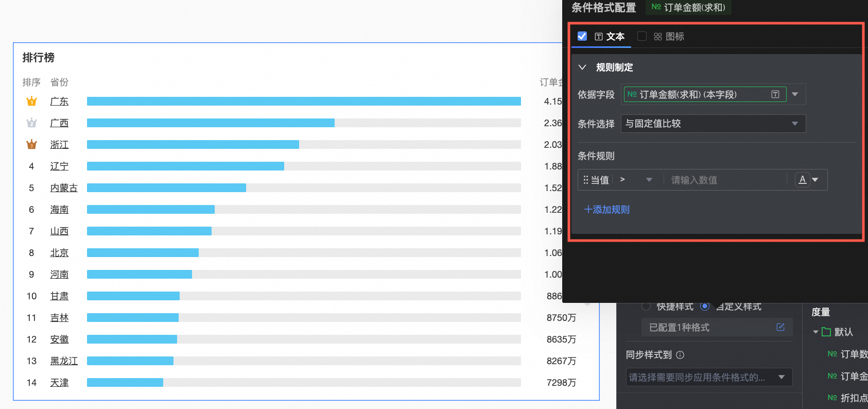868x409 pixels.
Task: Open the comparison operator > dropdown
Action: pyautogui.click(x=636, y=180)
